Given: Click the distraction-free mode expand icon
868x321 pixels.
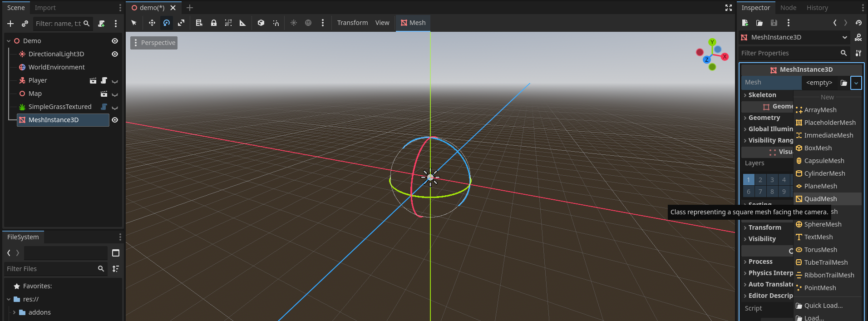Looking at the screenshot, I should (728, 8).
